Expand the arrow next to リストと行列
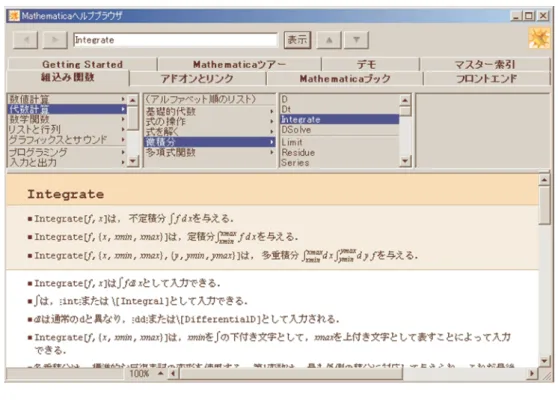Screen dimensions: 558x400 (123, 129)
